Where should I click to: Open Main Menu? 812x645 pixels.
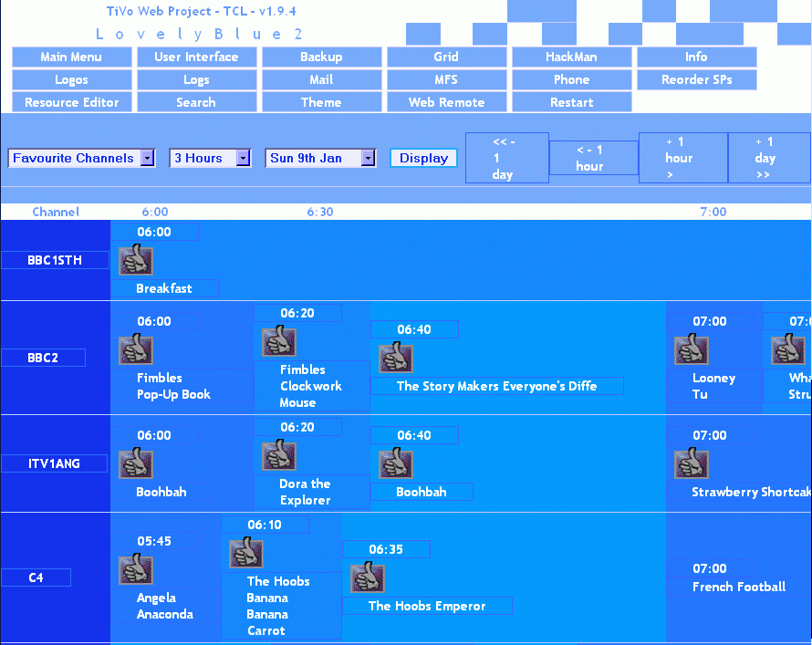pyautogui.click(x=71, y=57)
